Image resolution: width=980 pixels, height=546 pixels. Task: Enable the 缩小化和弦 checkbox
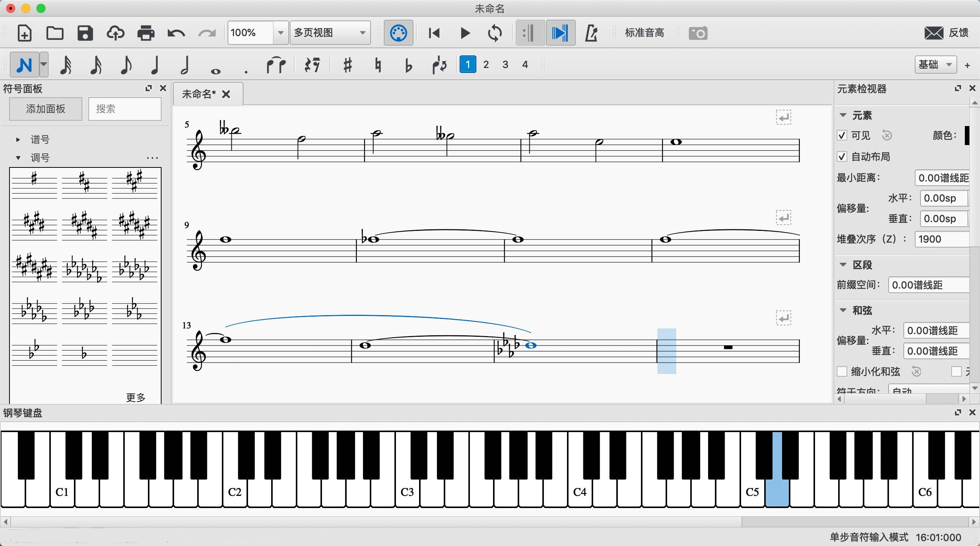pyautogui.click(x=842, y=371)
